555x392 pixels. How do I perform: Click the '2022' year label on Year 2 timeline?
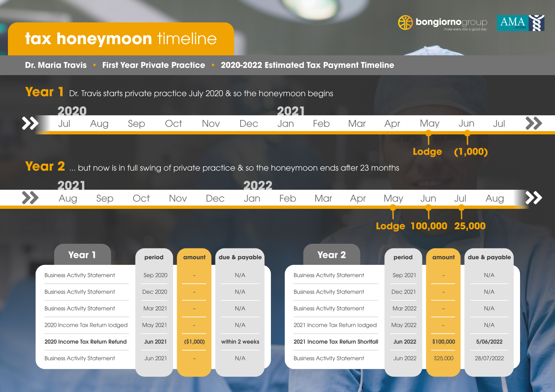[x=258, y=185]
